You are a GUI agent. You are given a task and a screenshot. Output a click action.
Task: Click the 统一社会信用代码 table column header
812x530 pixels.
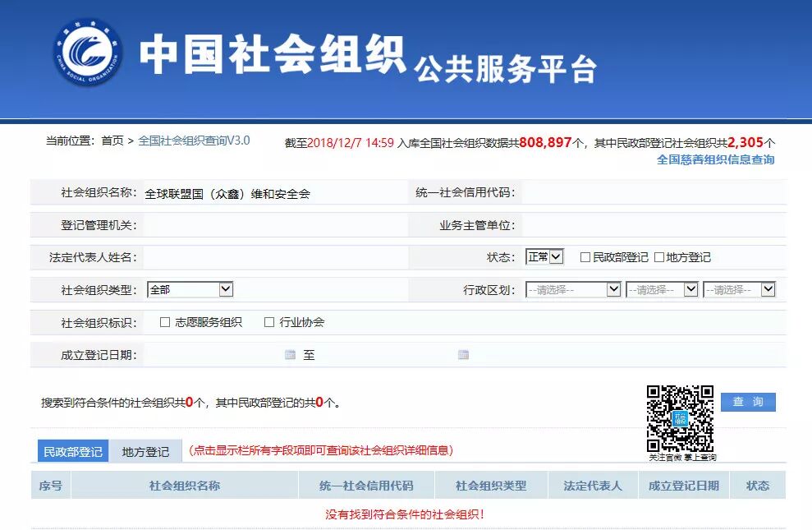[x=367, y=486]
